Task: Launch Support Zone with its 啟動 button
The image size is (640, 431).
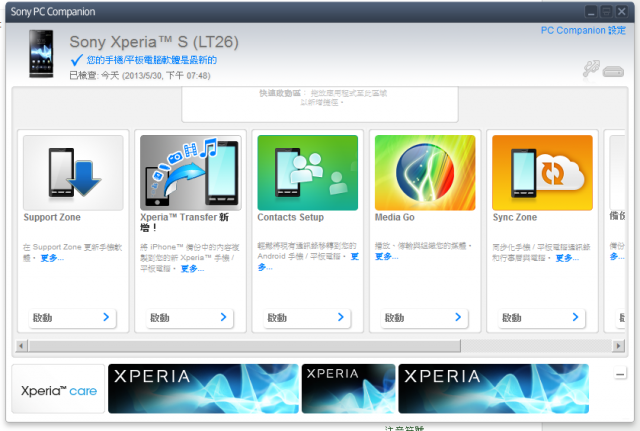Action: tap(72, 318)
